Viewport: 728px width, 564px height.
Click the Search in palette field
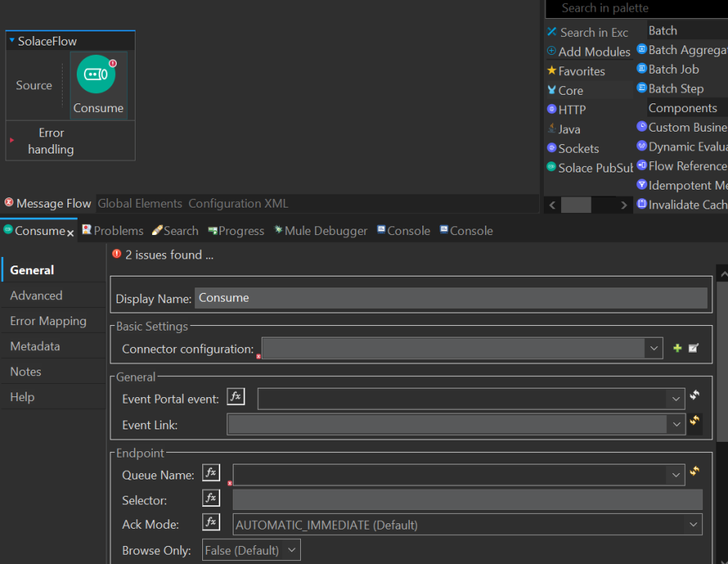point(636,9)
